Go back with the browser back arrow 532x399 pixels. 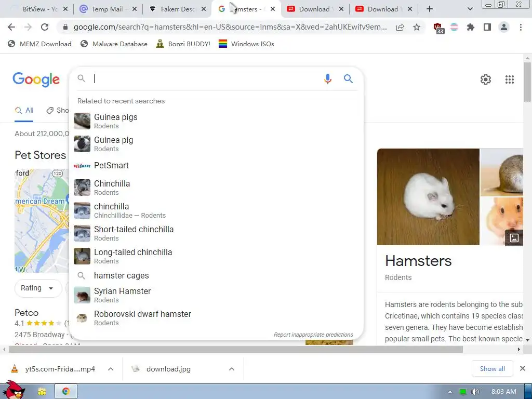[11, 27]
